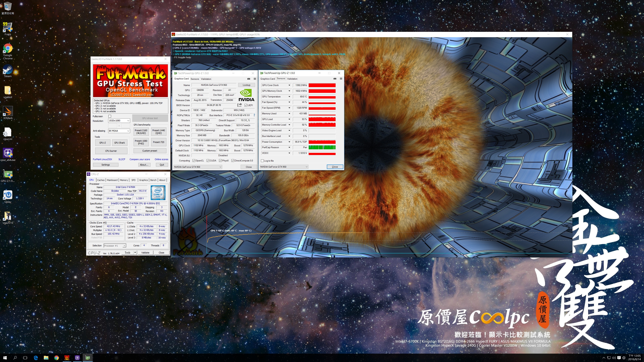Open the vga2016 folder icon
The image size is (644, 362).
(8, 218)
